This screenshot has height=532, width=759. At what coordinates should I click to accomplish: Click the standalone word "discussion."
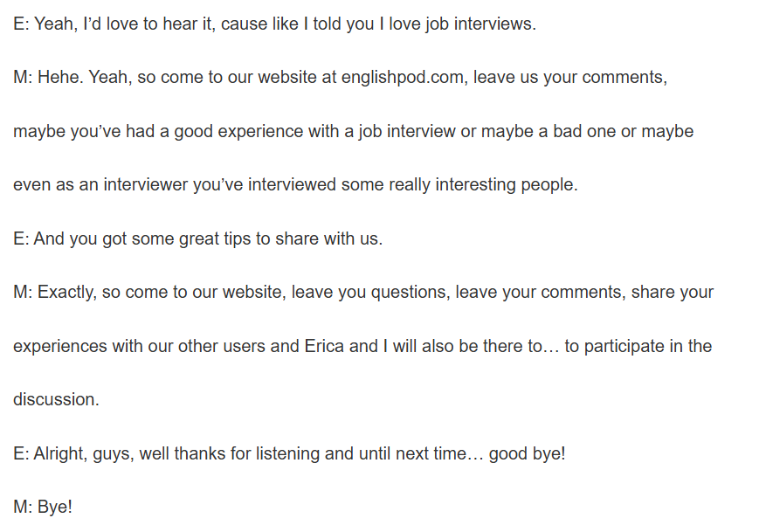[x=56, y=400]
